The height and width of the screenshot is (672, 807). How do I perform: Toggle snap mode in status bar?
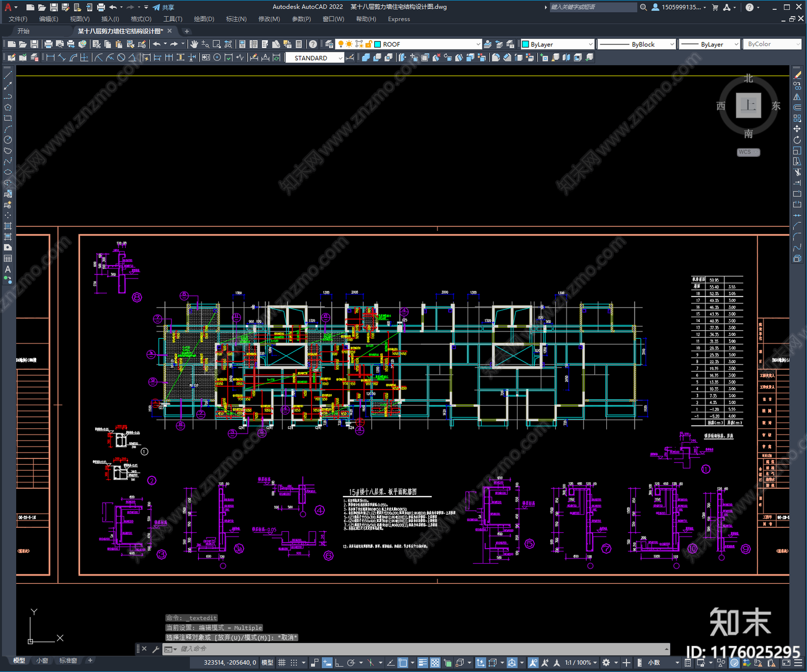pyautogui.click(x=294, y=662)
